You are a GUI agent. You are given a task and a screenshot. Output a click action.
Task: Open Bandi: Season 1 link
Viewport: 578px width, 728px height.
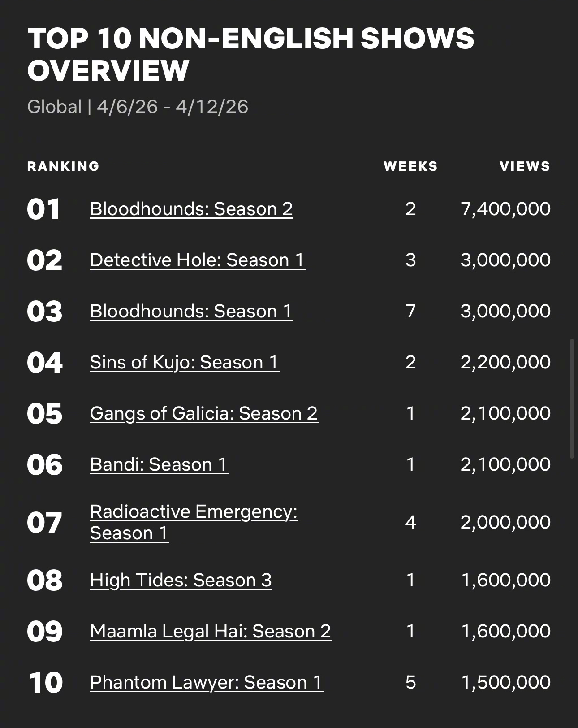[x=159, y=464]
